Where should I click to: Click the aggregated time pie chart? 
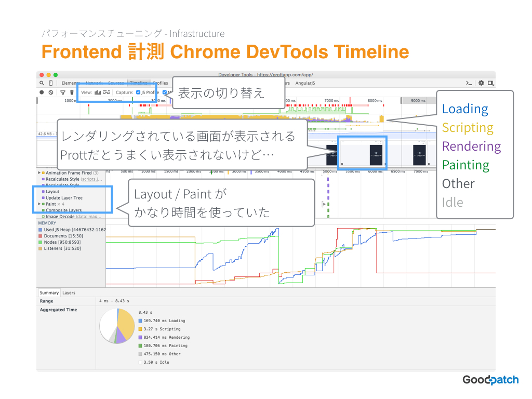coord(117,326)
